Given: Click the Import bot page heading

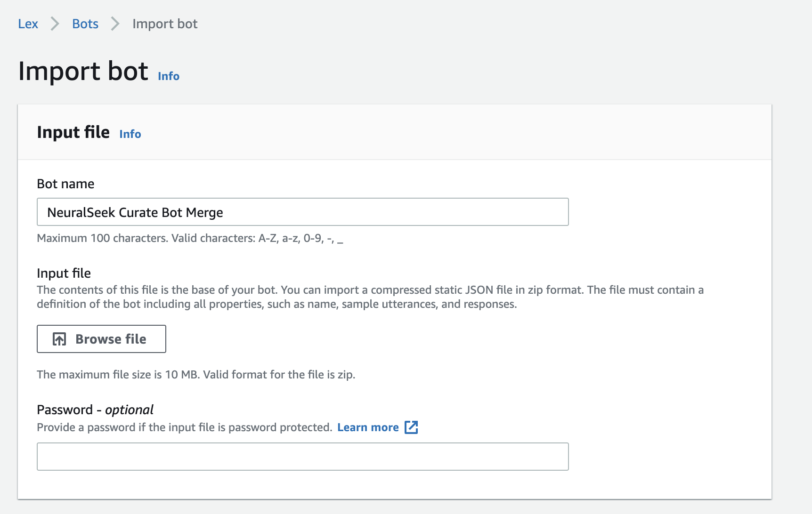Looking at the screenshot, I should (83, 71).
